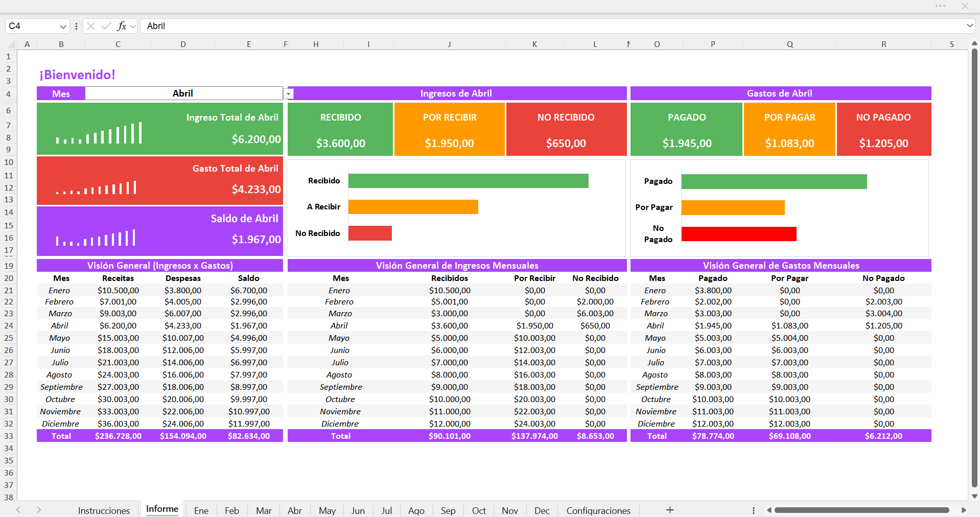Click the NO RECIBIDO red summary box
The height and width of the screenshot is (517, 980).
coord(566,129)
